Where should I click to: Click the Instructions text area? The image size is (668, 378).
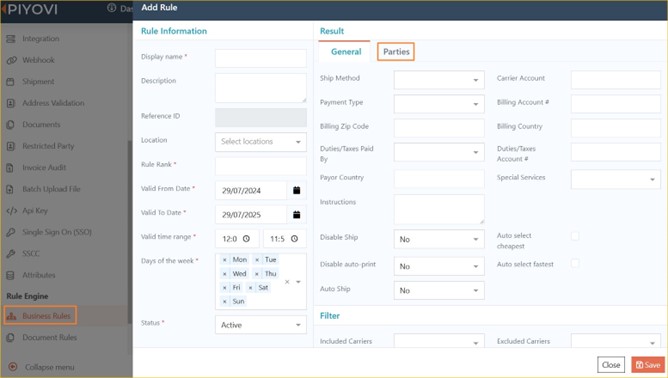(439, 210)
